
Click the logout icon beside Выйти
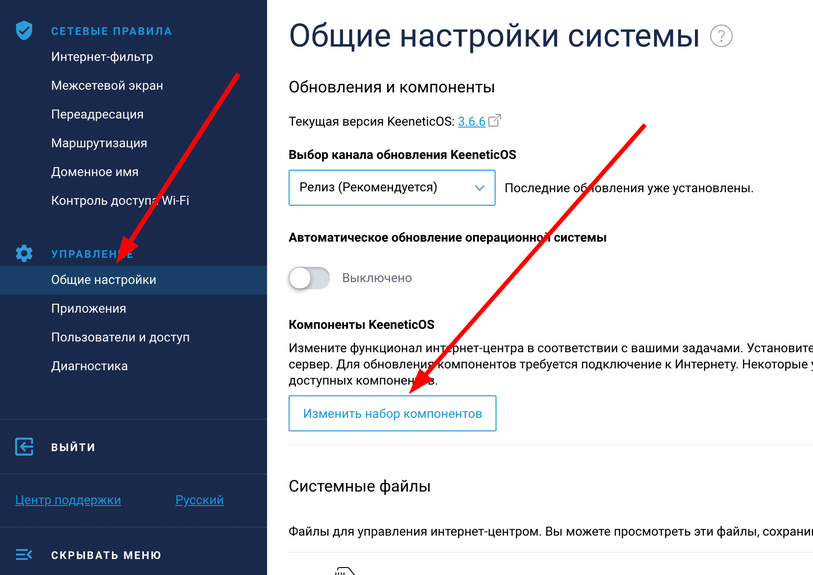click(x=25, y=447)
